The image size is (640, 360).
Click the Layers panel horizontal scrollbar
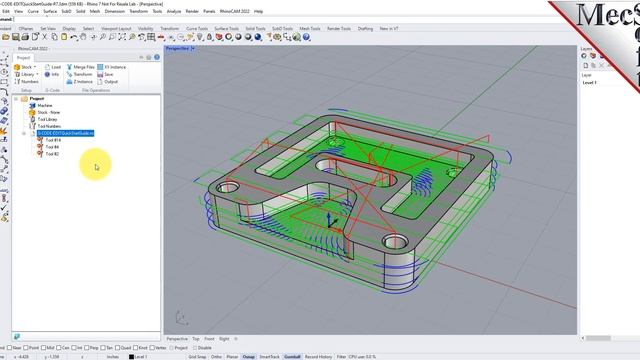pyautogui.click(x=599, y=338)
